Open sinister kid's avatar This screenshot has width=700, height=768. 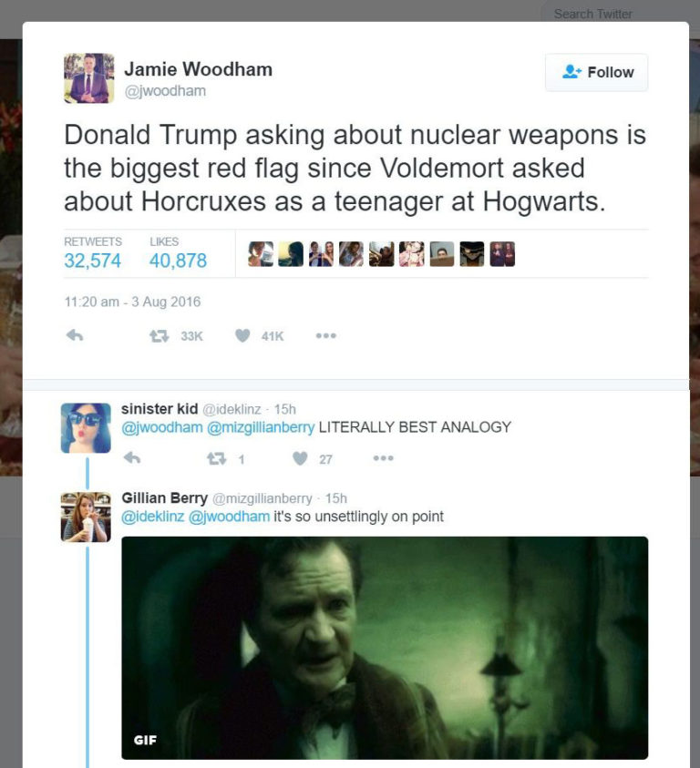coord(86,427)
